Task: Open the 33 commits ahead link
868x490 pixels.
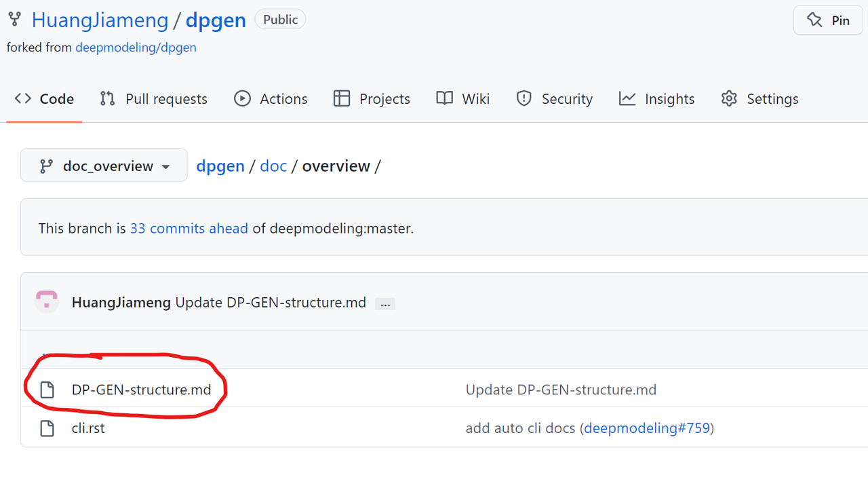Action: click(189, 229)
